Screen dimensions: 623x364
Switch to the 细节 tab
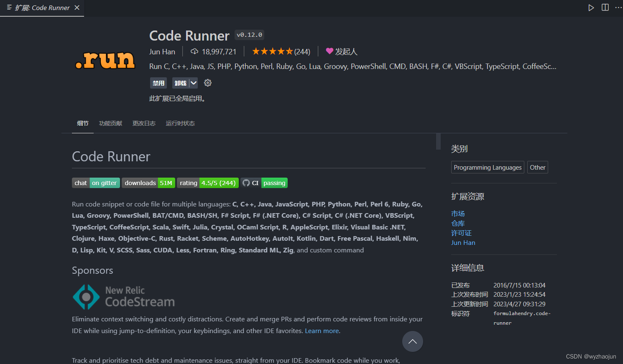tap(83, 123)
